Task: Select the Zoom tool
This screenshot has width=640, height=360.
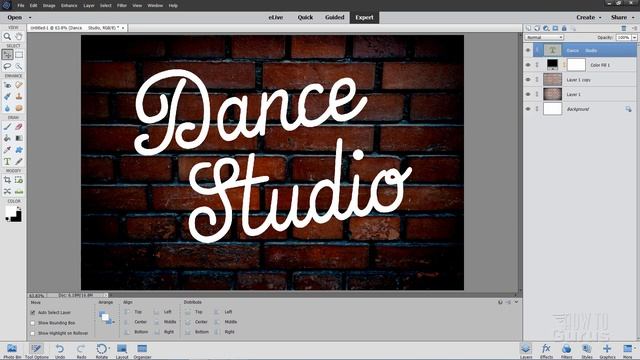Action: [x=7, y=37]
